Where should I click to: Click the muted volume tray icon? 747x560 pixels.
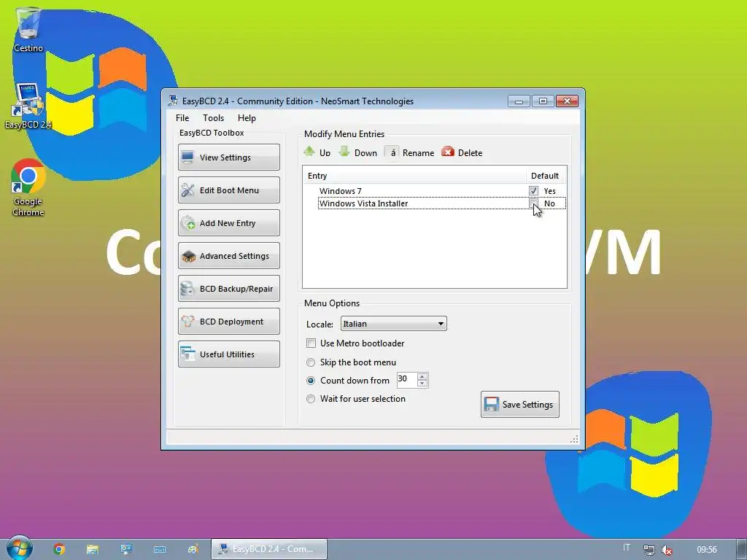[667, 550]
